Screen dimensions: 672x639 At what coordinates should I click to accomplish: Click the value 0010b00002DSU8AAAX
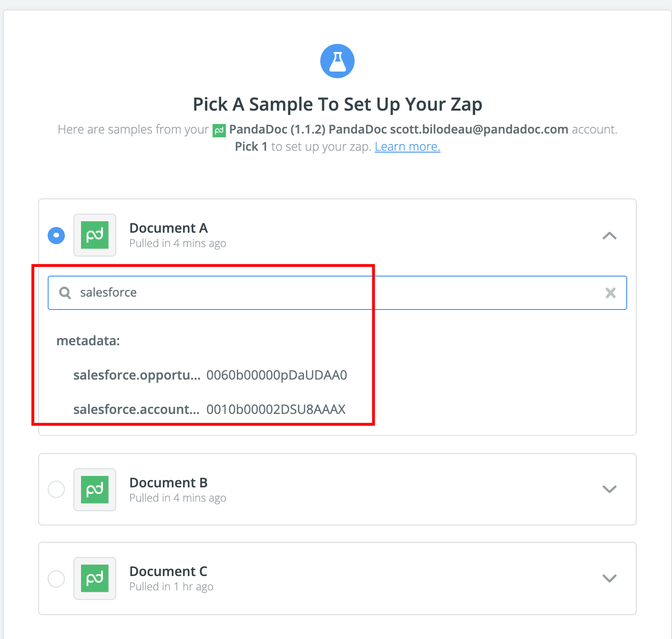[x=276, y=410]
